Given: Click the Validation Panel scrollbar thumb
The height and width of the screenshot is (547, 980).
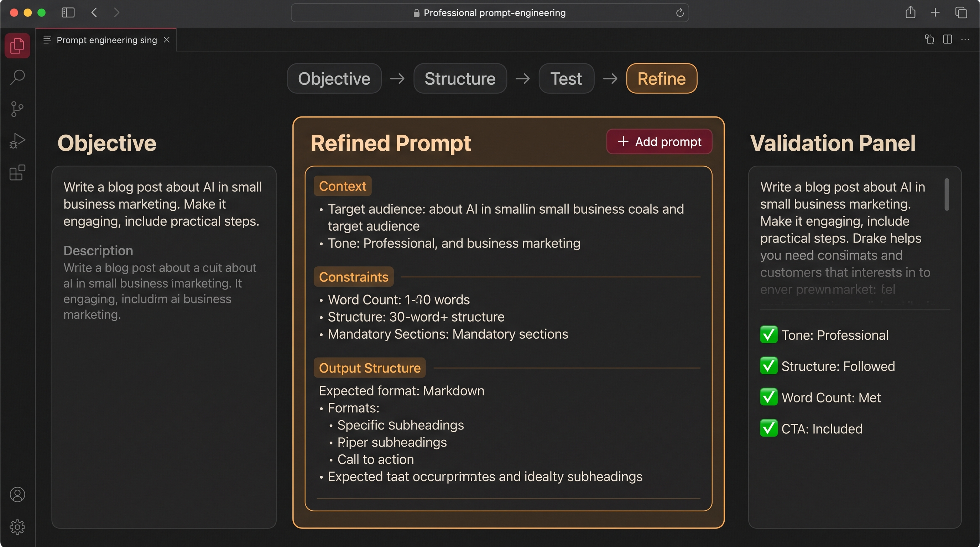Looking at the screenshot, I should (x=947, y=194).
